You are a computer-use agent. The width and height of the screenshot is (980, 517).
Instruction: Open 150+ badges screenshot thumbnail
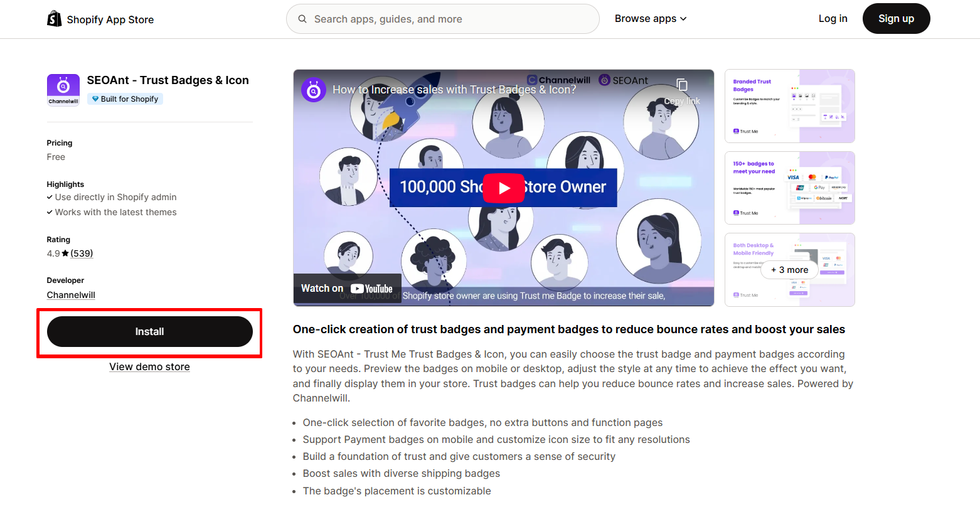tap(789, 188)
